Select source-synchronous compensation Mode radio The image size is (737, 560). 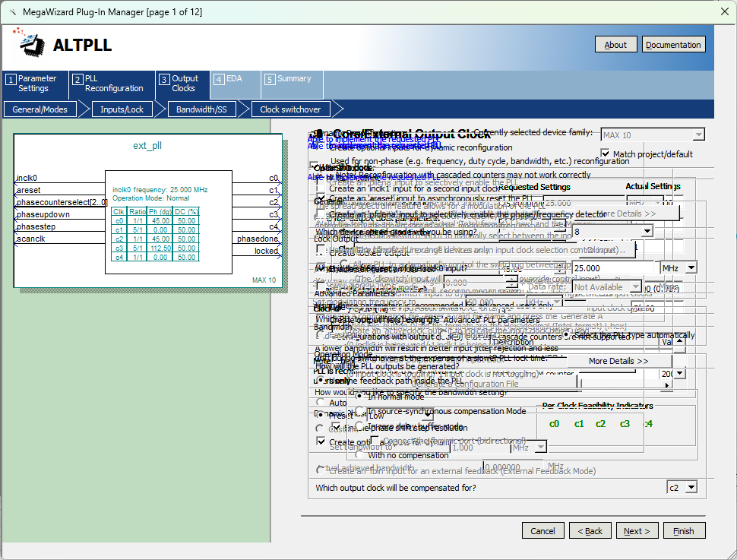click(x=359, y=411)
